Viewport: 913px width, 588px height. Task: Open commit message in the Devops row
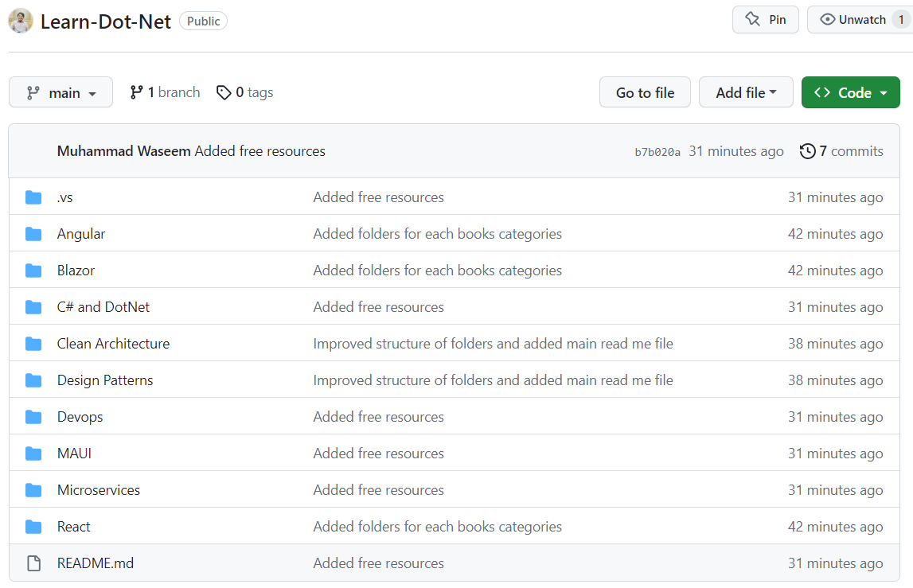(x=378, y=417)
